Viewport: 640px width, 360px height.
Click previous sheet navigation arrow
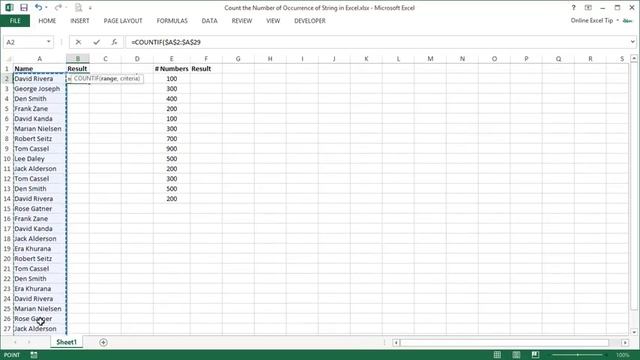pos(15,342)
